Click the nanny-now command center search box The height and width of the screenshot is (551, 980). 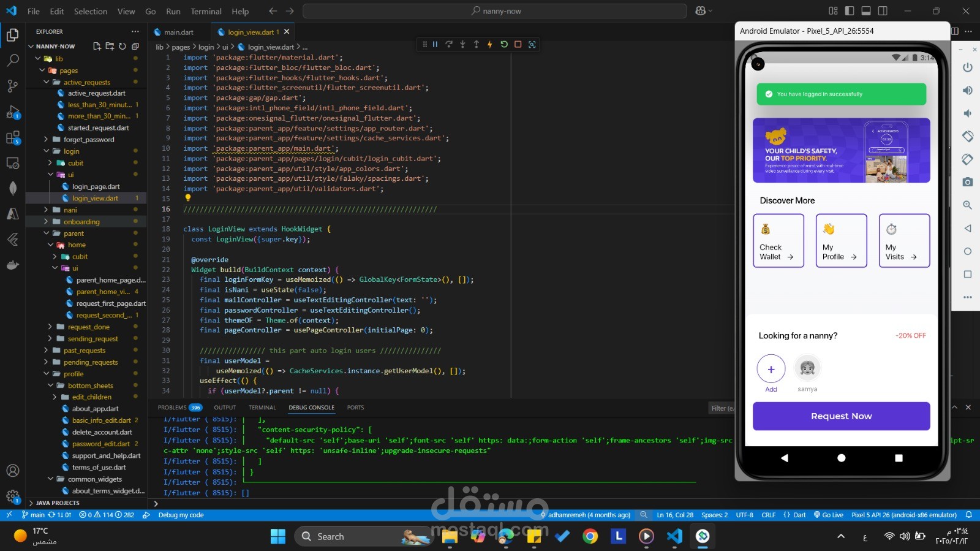click(494, 11)
